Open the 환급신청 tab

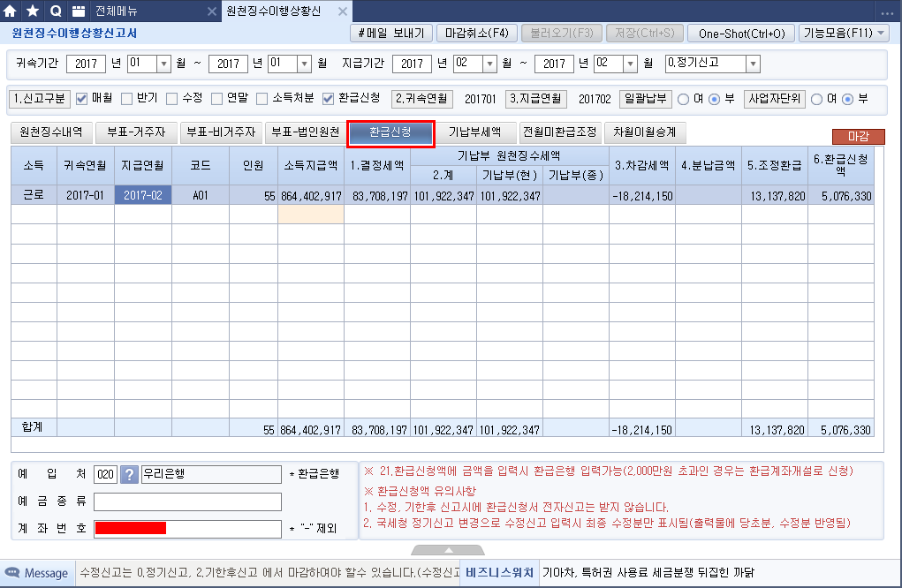click(x=390, y=133)
